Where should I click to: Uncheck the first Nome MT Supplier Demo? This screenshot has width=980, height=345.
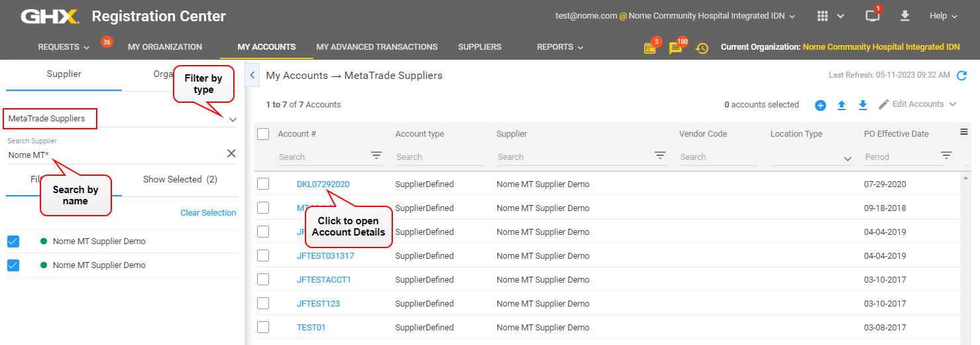click(x=13, y=241)
